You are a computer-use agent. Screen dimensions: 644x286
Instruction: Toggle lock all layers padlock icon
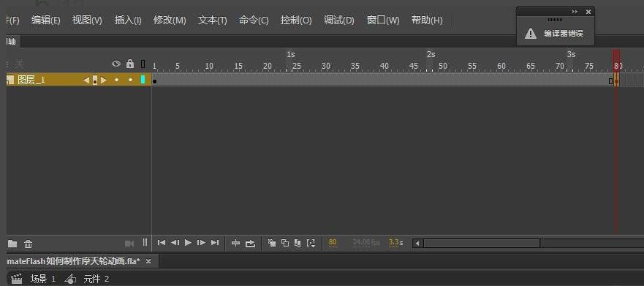[x=130, y=64]
